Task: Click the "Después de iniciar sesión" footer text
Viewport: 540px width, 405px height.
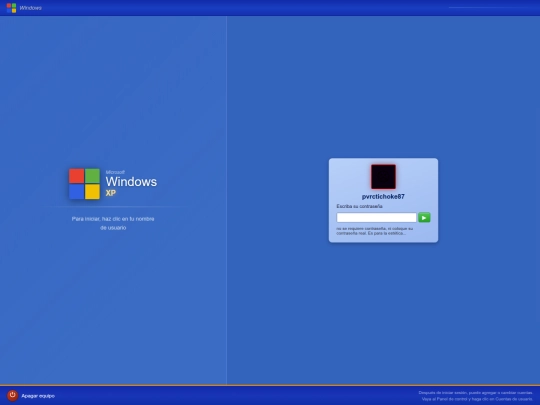Action: point(476,393)
